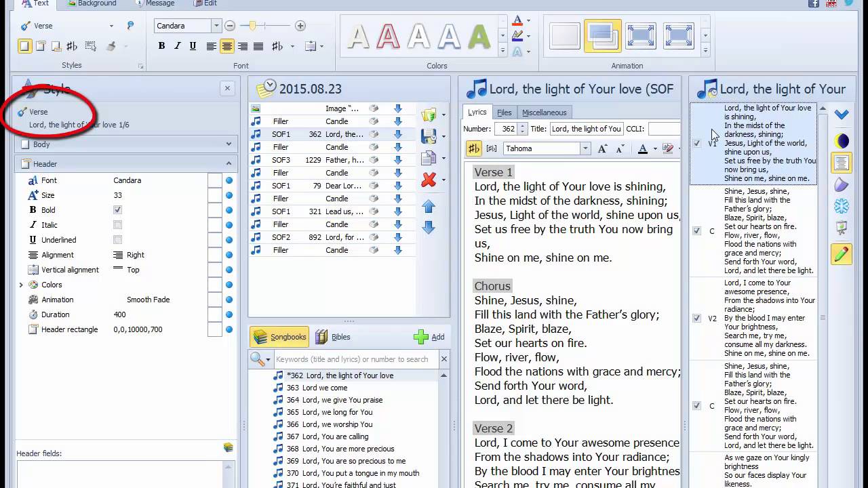Select the Lyrics tab

(477, 113)
